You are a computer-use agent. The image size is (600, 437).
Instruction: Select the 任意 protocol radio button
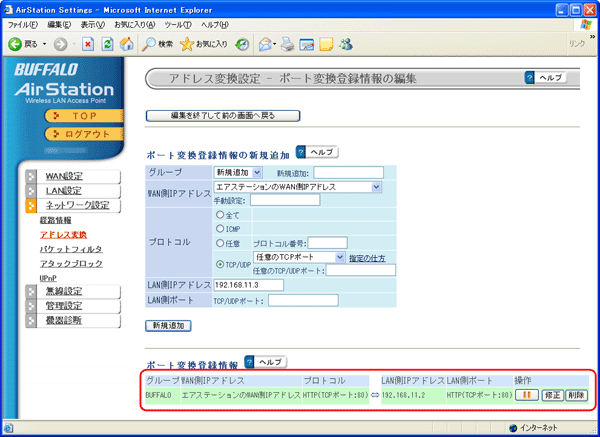(x=220, y=242)
